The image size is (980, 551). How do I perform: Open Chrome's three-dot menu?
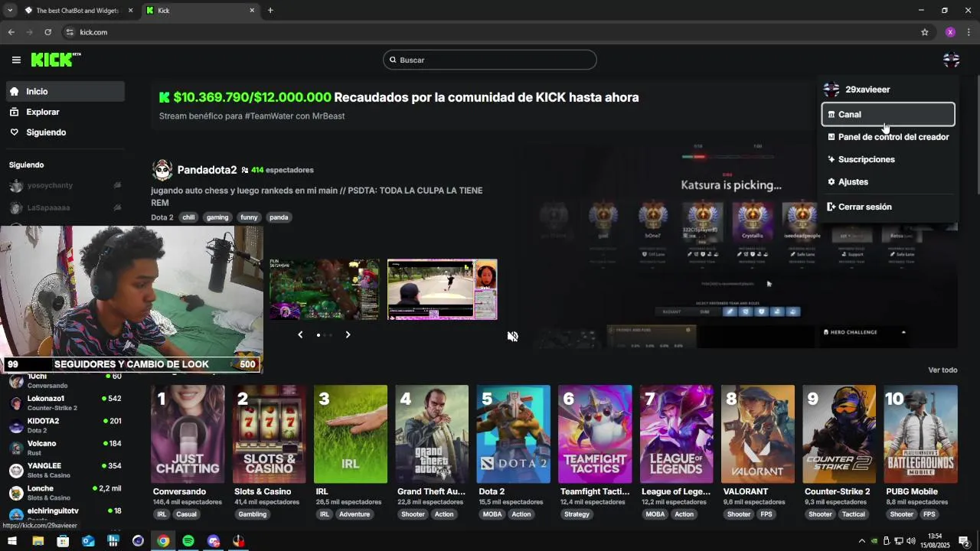pyautogui.click(x=969, y=32)
